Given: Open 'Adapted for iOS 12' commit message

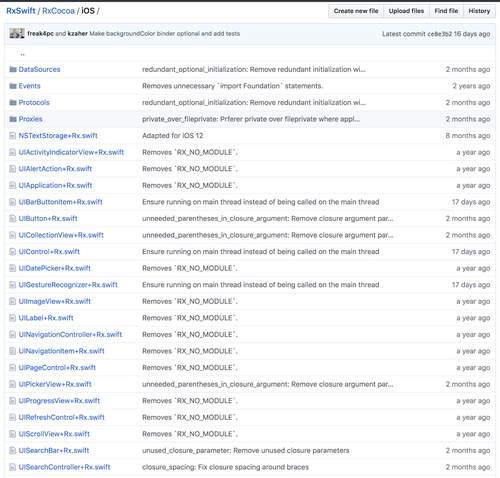Looking at the screenshot, I should pyautogui.click(x=173, y=136).
